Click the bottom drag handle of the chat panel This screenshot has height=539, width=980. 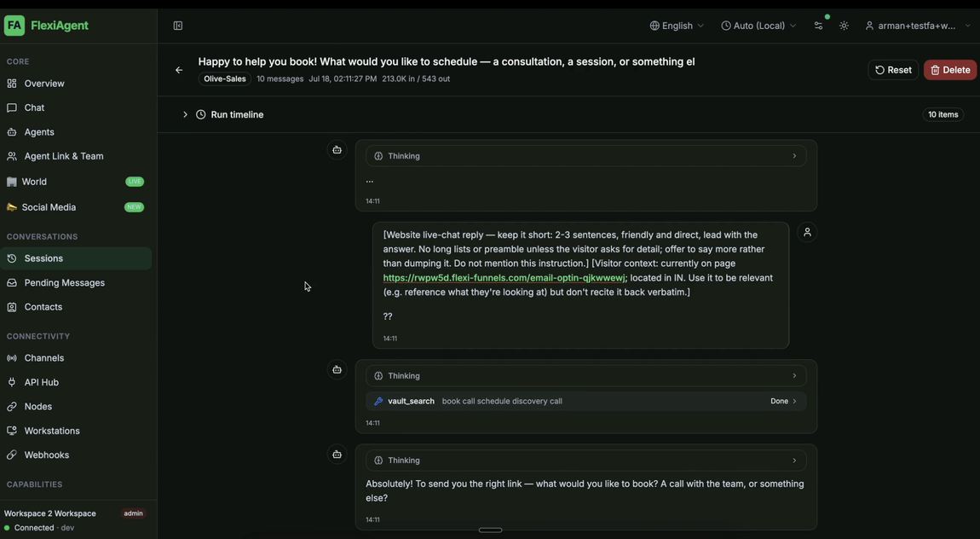(x=490, y=530)
